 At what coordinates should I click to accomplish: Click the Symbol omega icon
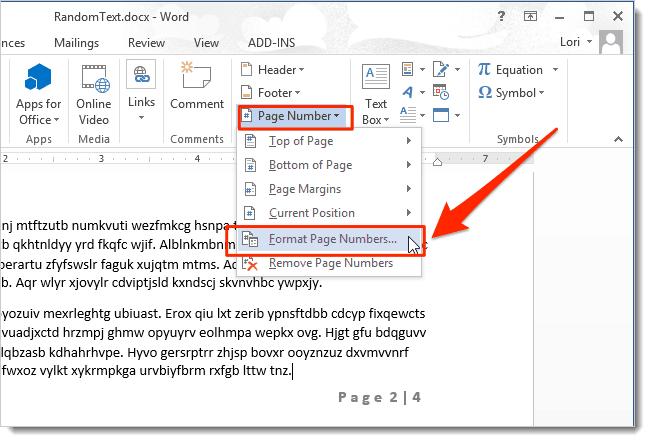click(485, 92)
